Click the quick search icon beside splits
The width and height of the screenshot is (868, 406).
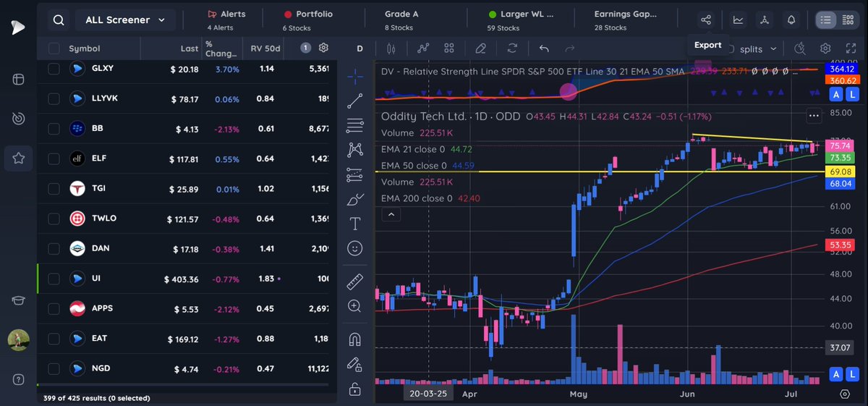pos(800,48)
